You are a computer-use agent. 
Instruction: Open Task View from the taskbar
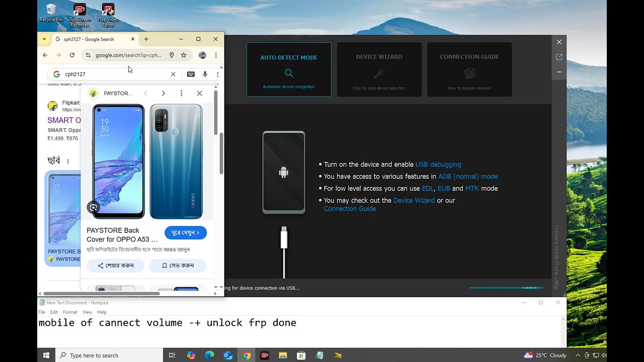[x=172, y=355]
